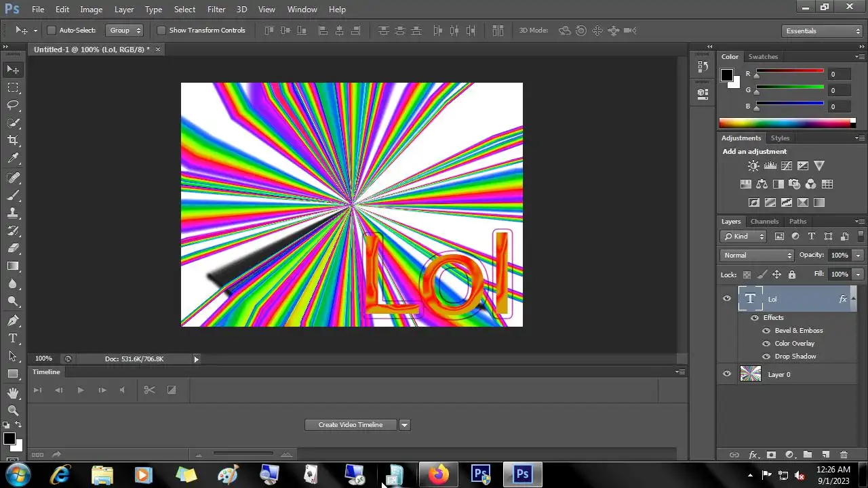Screen dimensions: 868x488
Task: Delete layer using trash icon
Action: (x=844, y=455)
